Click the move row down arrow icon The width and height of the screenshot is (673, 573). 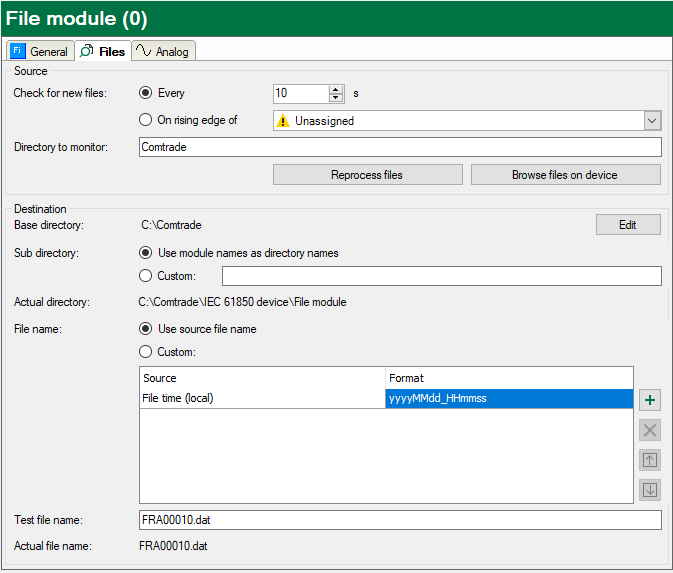coord(650,490)
